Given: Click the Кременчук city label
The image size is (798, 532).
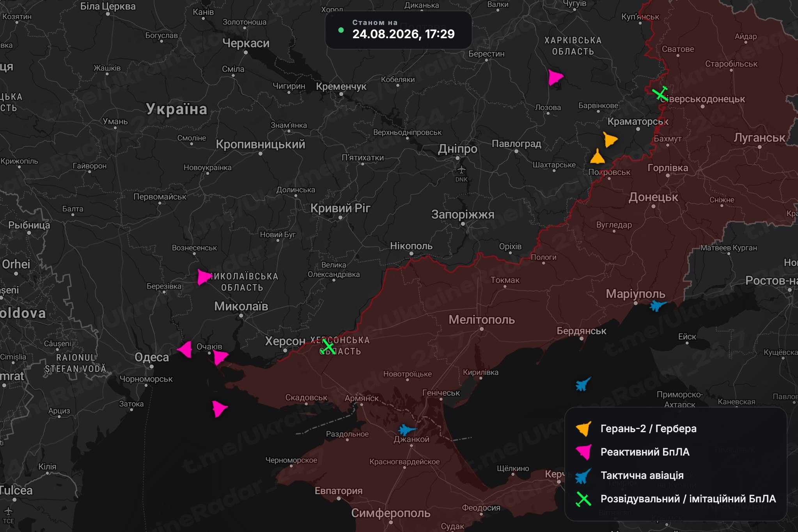Looking at the screenshot, I should pos(341,86).
